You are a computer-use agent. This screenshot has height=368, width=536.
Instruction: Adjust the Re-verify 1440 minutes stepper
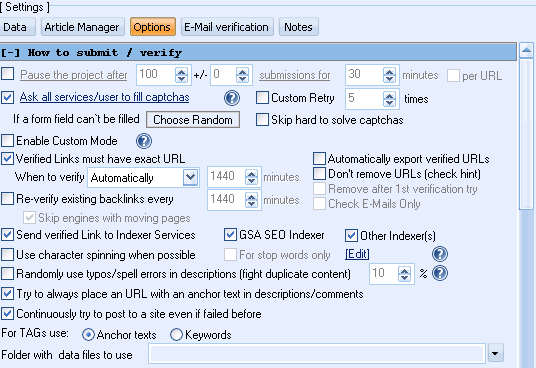click(x=252, y=200)
